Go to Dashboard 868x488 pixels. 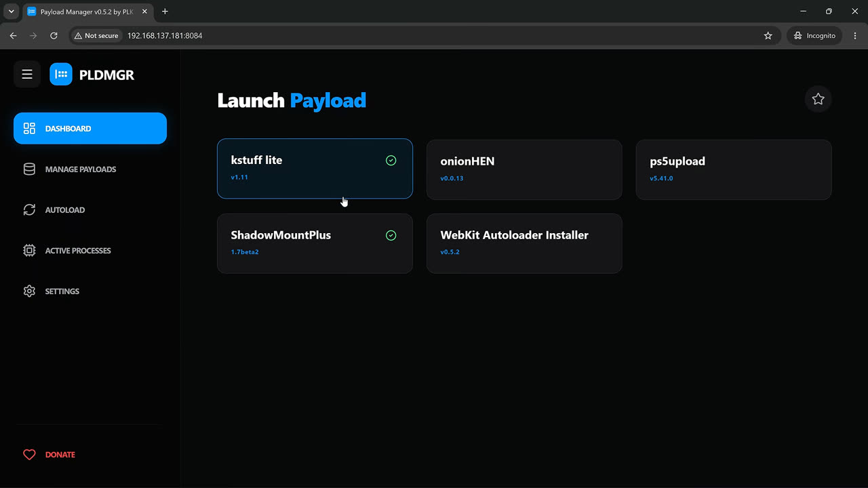pos(90,128)
